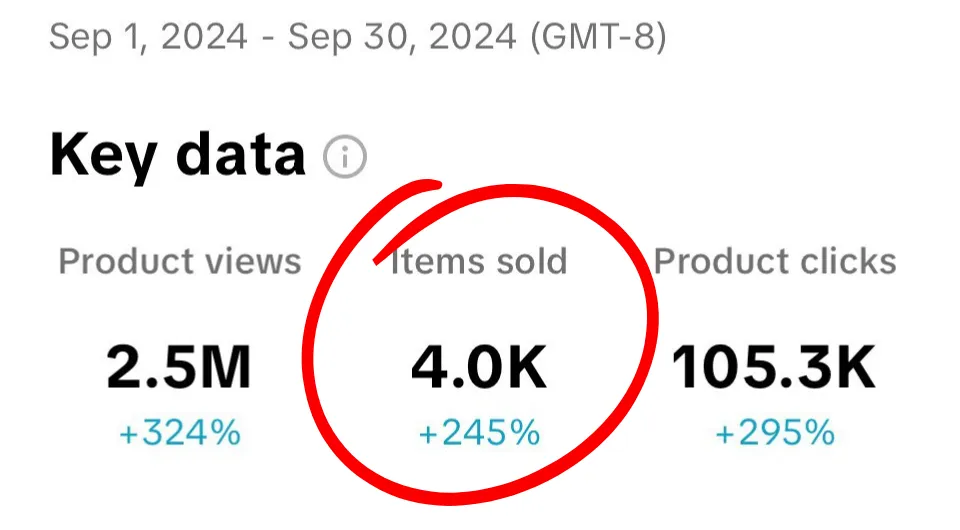960x530 pixels.
Task: Click the +324% growth percentage
Action: tap(180, 433)
